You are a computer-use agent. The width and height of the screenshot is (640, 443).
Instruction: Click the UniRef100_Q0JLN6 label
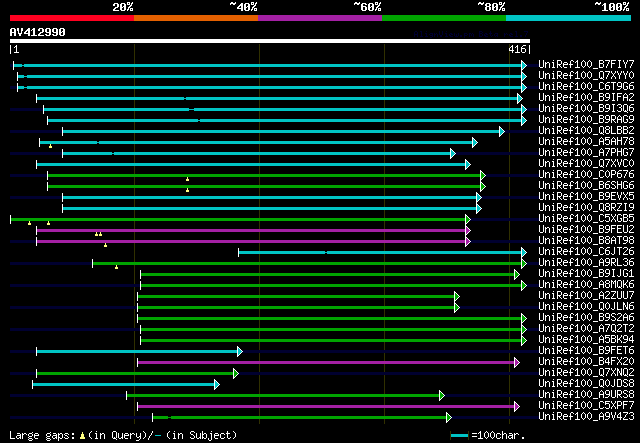coord(586,307)
